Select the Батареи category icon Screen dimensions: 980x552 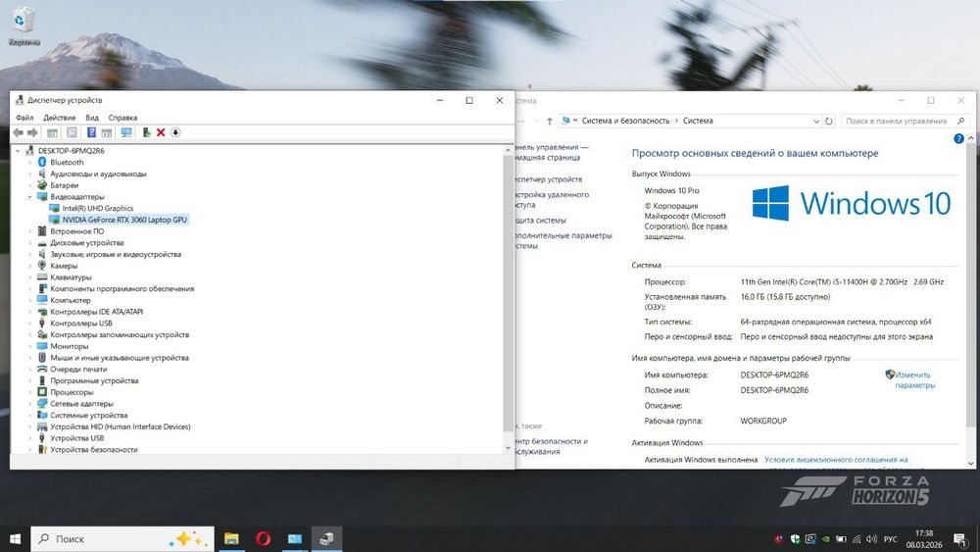pos(42,185)
